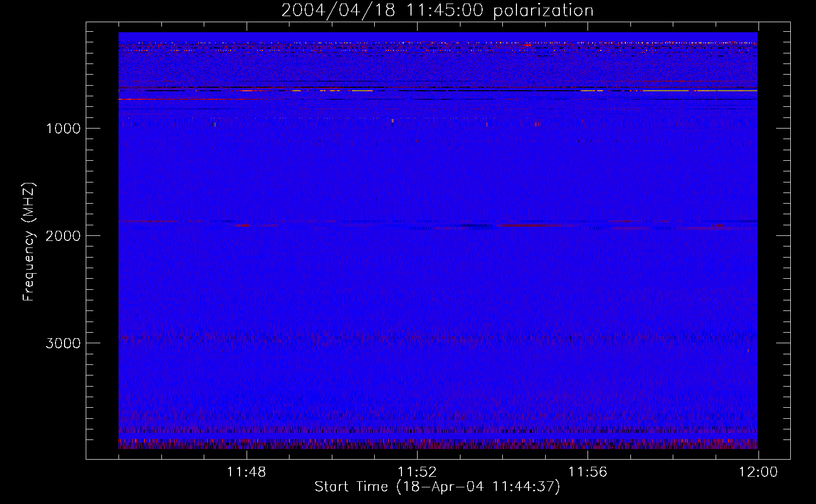
Task: Click the "Frequency (MHZ)" axis title
Action: 29,241
